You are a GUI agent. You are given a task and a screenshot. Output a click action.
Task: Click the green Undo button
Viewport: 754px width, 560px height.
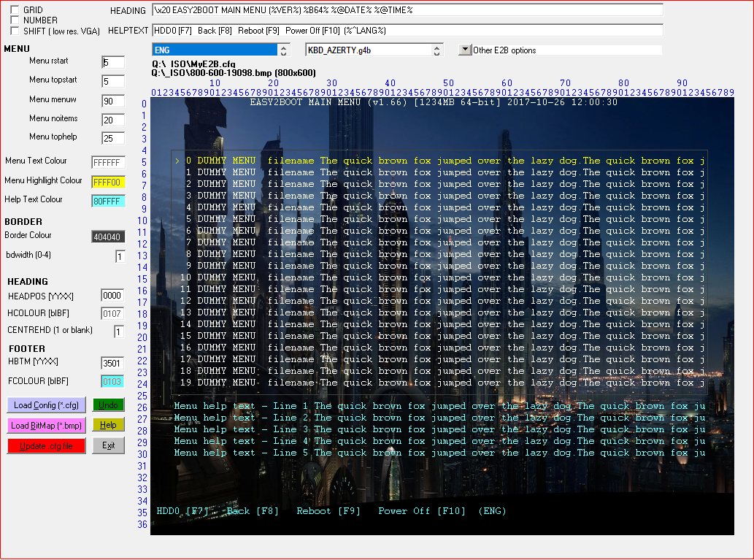[108, 405]
